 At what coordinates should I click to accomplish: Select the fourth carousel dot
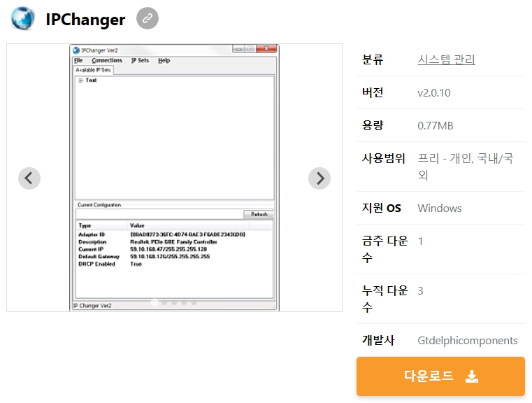point(184,302)
